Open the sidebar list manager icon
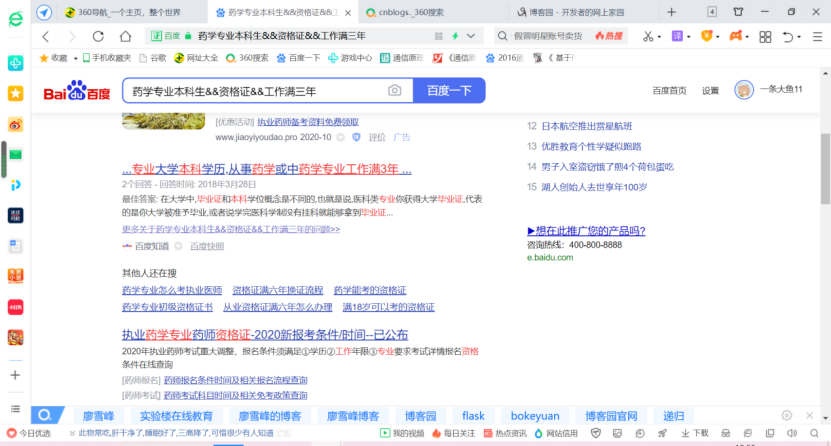The height and width of the screenshot is (446, 831). pyautogui.click(x=15, y=408)
